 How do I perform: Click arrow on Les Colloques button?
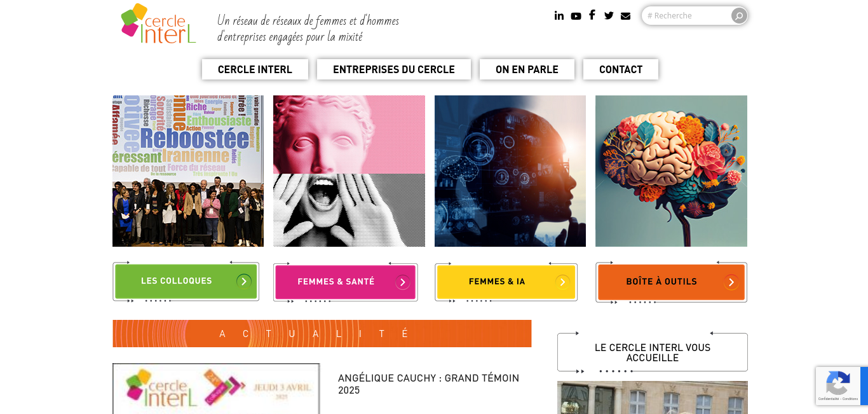tap(244, 281)
